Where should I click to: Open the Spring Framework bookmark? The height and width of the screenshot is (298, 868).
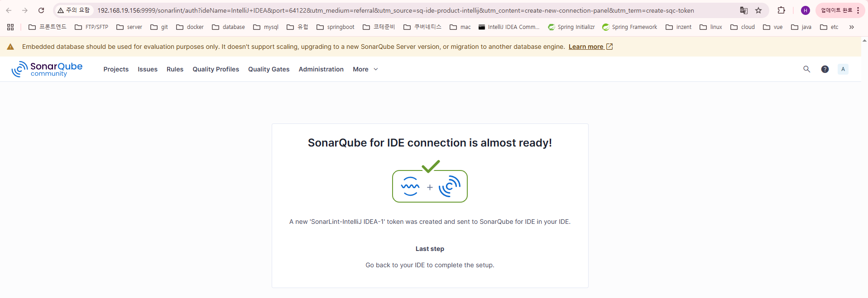click(x=630, y=27)
